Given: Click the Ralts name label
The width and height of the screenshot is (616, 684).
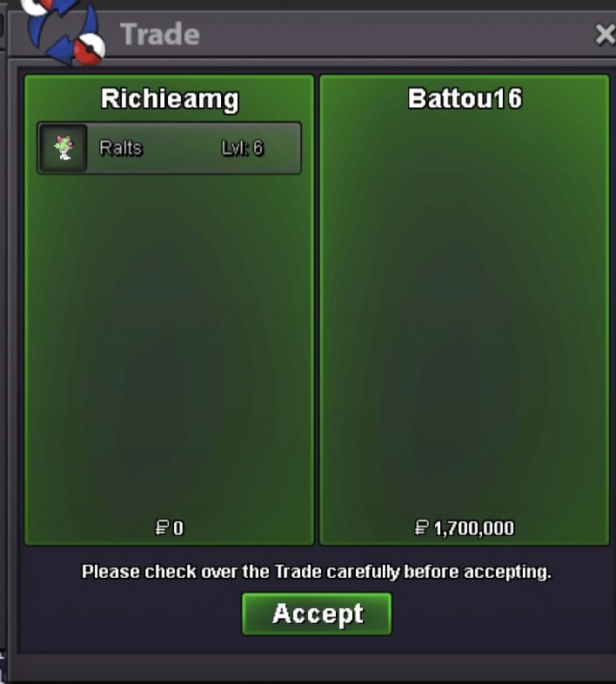Looking at the screenshot, I should [x=121, y=148].
